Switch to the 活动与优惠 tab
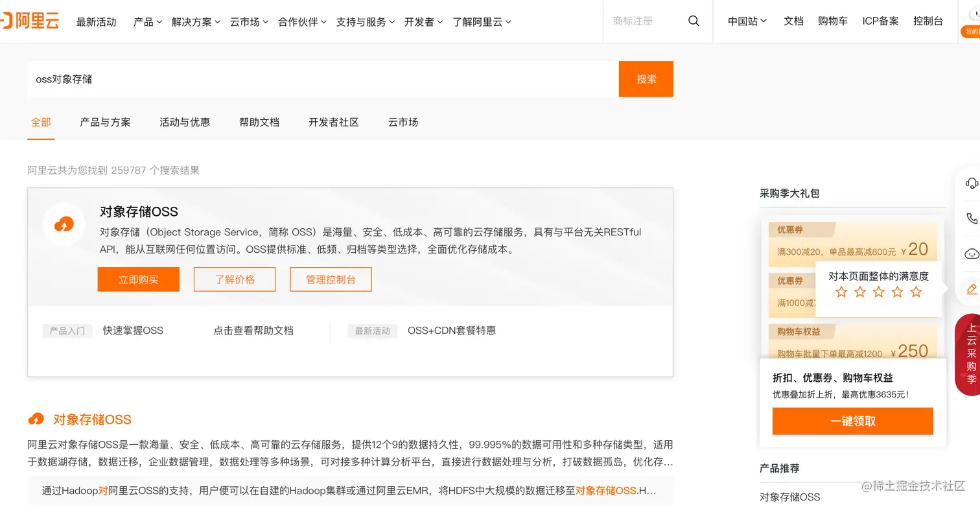Image resolution: width=980 pixels, height=507 pixels. click(x=185, y=122)
